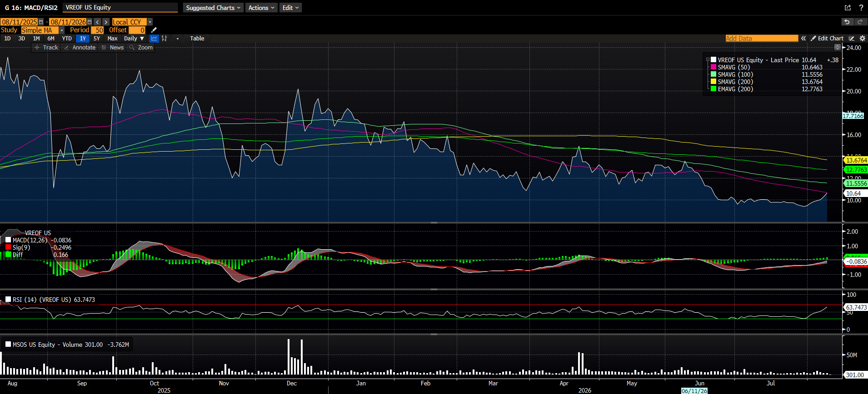Toggle the Track crosshair tool
The width and height of the screenshot is (868, 394).
tap(46, 48)
